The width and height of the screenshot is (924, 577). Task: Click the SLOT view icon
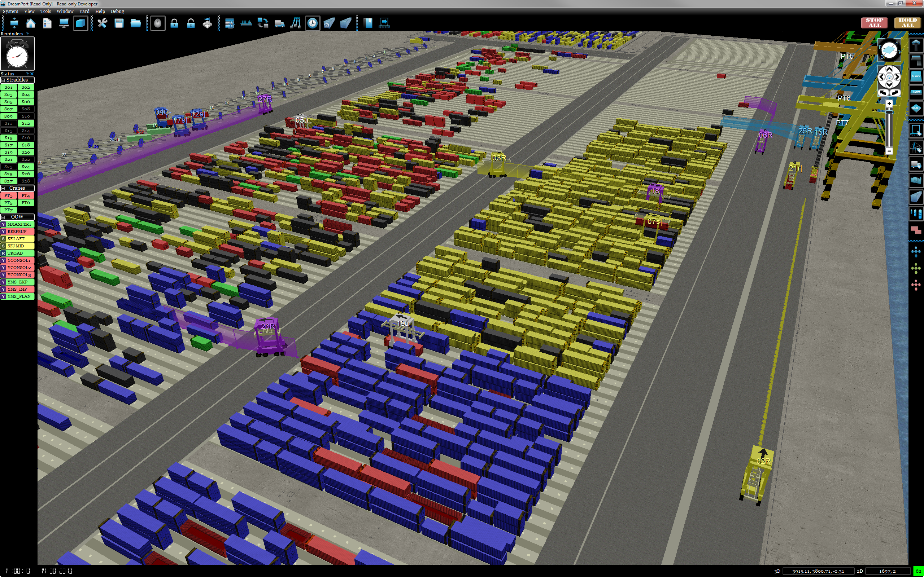[916, 109]
